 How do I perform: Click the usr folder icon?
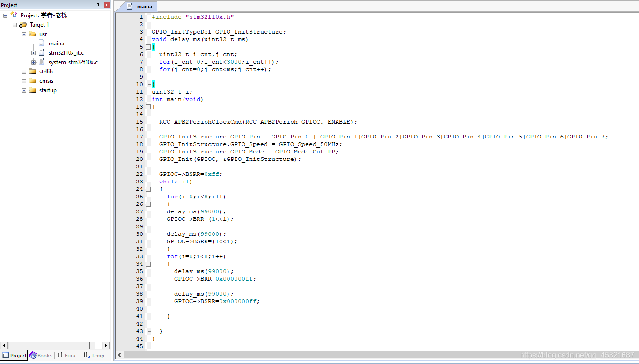32,34
